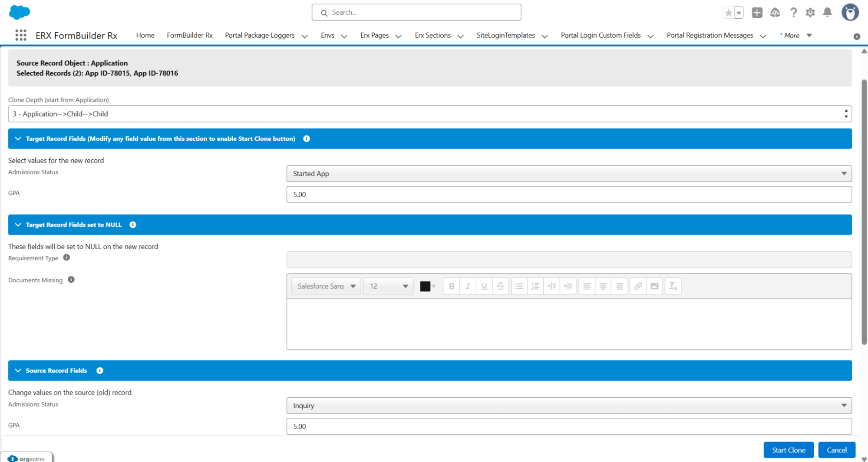Click the Start Clone button

(788, 450)
